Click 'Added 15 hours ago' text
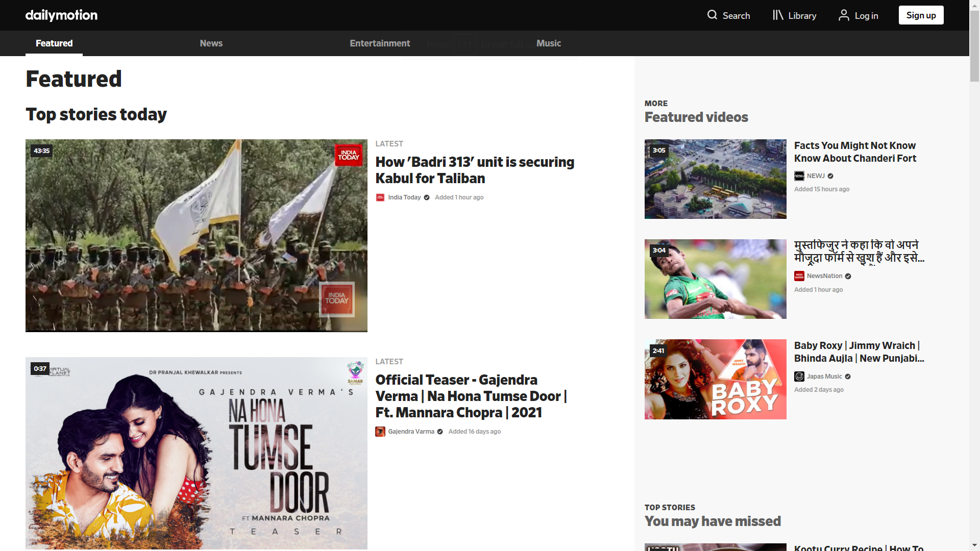Image resolution: width=980 pixels, height=551 pixels. [821, 189]
